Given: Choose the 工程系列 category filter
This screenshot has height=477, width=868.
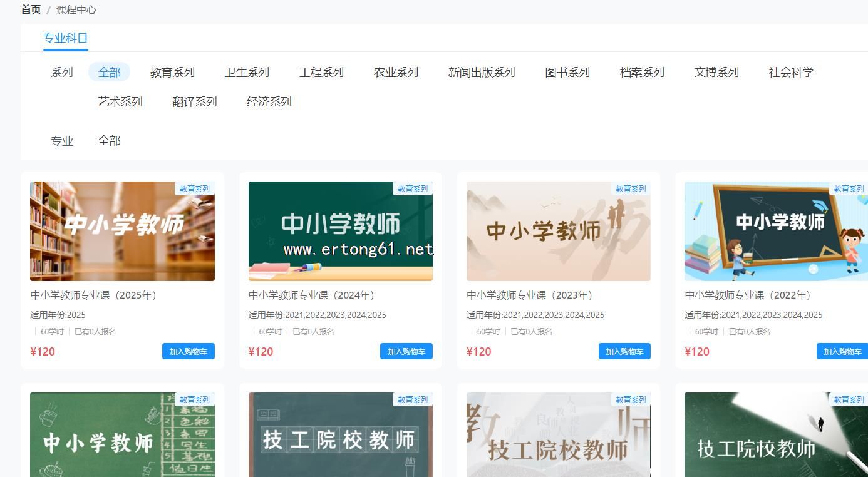Looking at the screenshot, I should coord(321,72).
